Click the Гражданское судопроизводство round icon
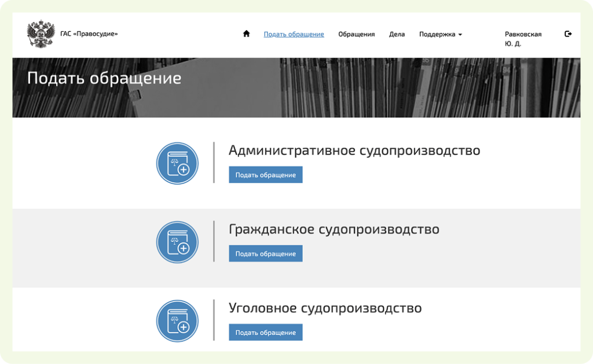 coord(177,242)
